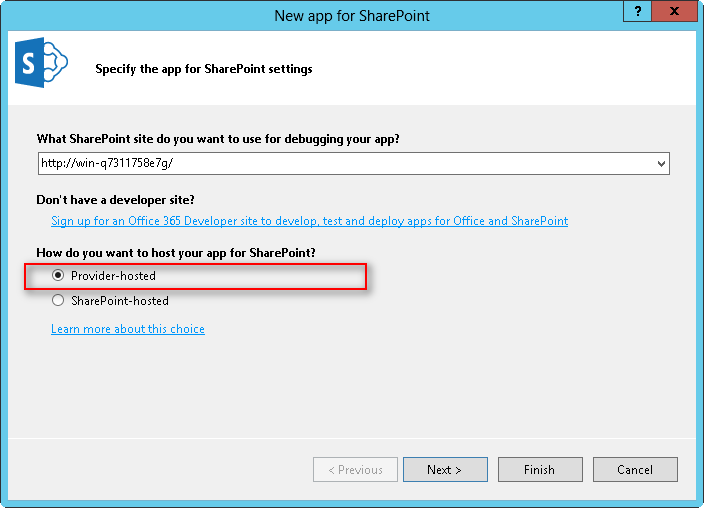Close the New app for SharePoint dialog

pos(676,11)
